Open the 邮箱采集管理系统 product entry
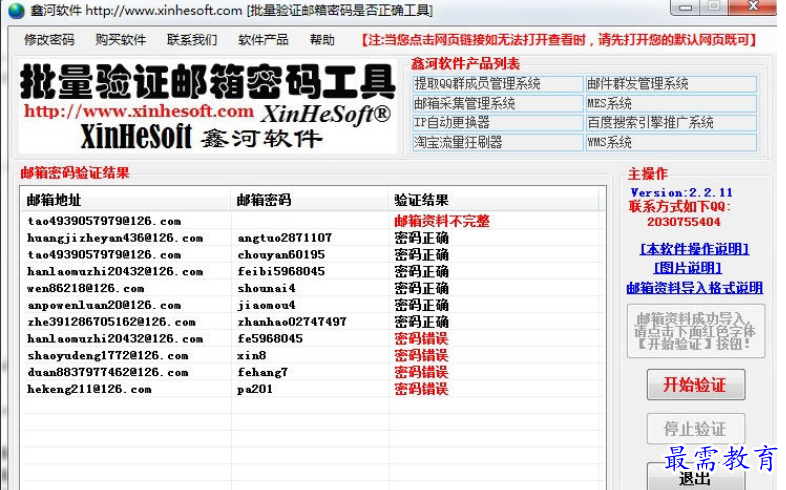Image resolution: width=786 pixels, height=490 pixels. pyautogui.click(x=498, y=103)
